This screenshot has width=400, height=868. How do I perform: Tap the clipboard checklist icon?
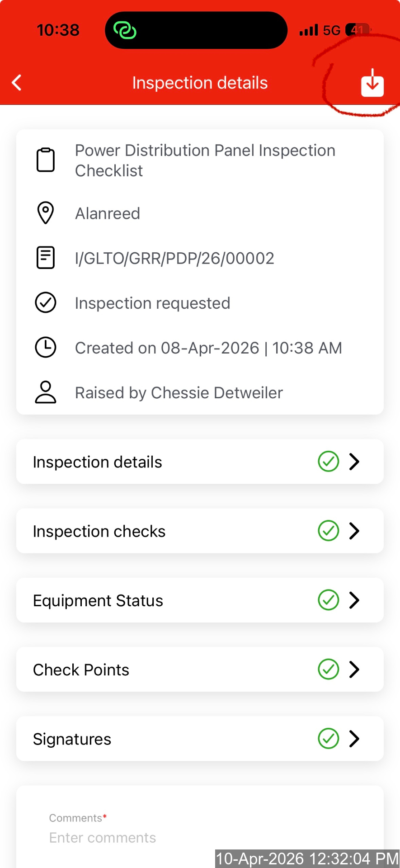click(x=46, y=160)
